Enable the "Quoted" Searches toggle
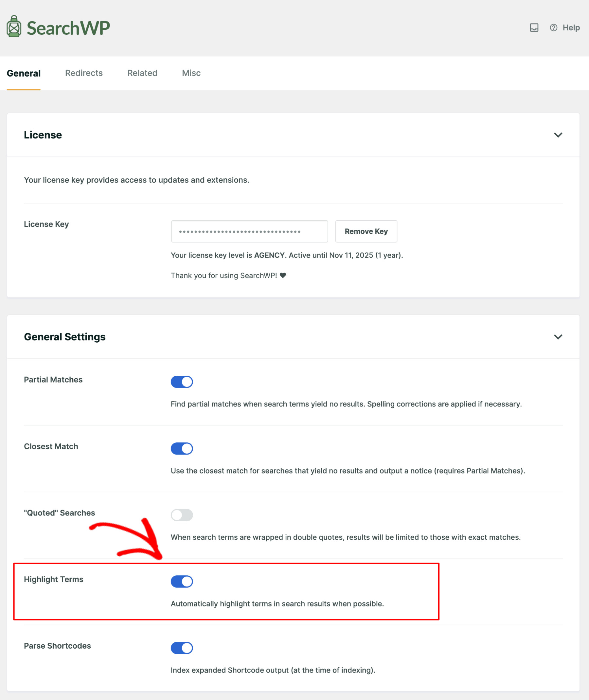589x700 pixels. coord(182,515)
